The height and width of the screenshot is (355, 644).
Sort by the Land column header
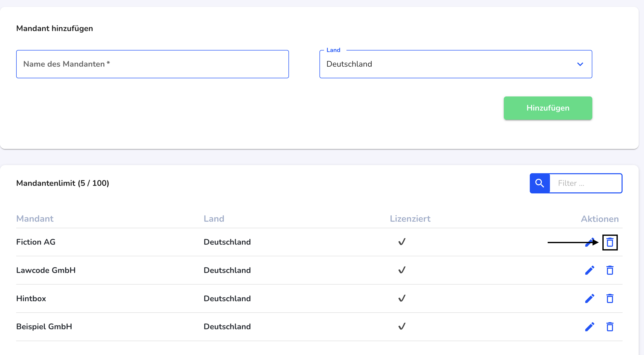[x=214, y=219]
